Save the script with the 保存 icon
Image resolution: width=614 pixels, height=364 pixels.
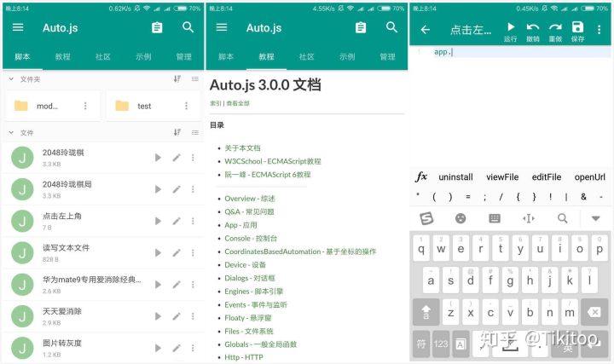pyautogui.click(x=577, y=32)
